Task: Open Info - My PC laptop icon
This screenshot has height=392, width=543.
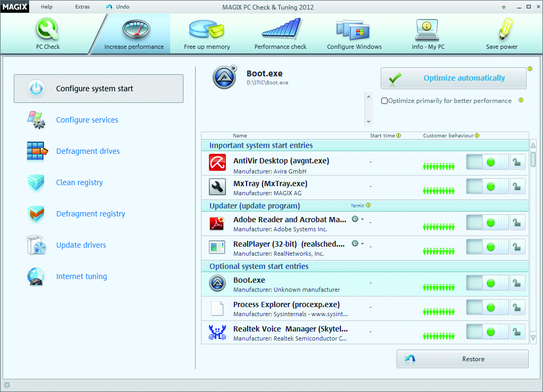Action: point(427,30)
